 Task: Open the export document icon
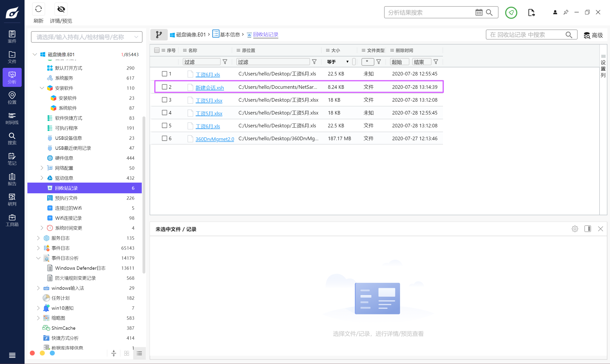tap(531, 13)
